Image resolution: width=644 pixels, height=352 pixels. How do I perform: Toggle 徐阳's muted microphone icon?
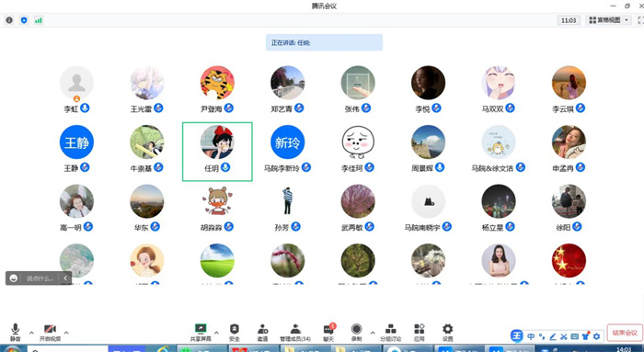[577, 226]
